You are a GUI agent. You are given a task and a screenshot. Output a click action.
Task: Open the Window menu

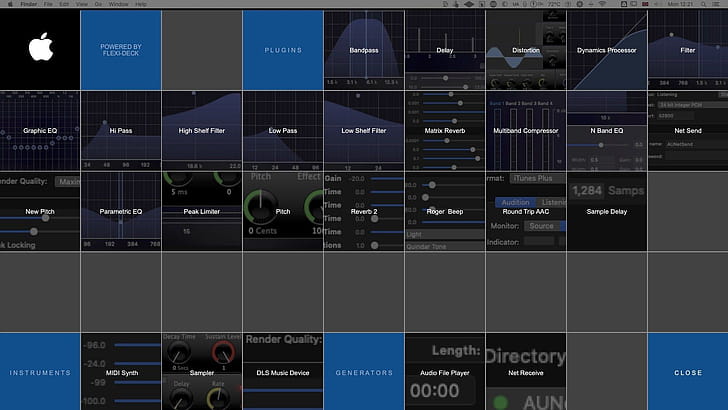[119, 4]
